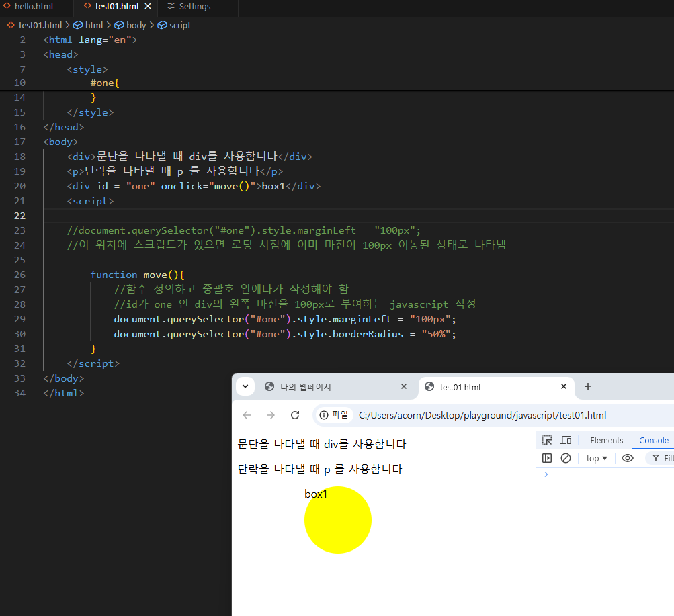The image size is (674, 616).
Task: Click the sticky #one{ line
Action: [105, 83]
